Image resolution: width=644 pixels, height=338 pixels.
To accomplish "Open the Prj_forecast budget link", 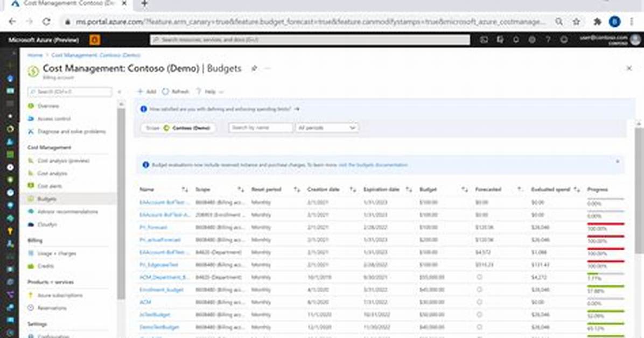I will tap(153, 227).
